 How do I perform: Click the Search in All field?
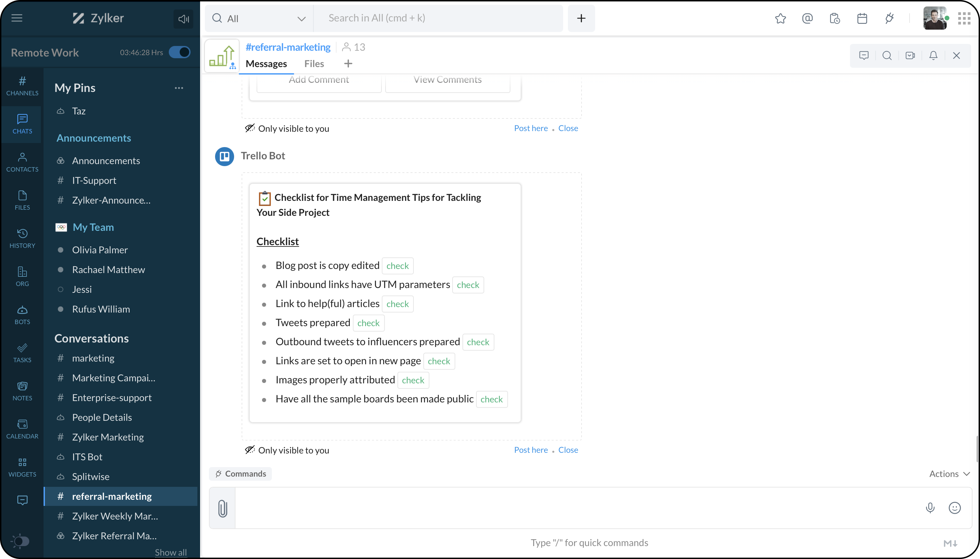click(x=438, y=18)
